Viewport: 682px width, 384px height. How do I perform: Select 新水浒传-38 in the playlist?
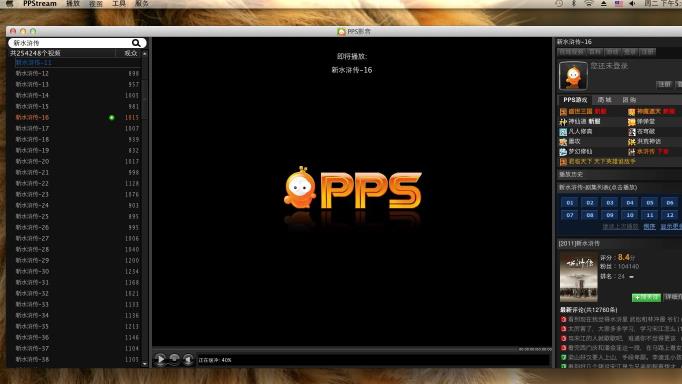77,359
